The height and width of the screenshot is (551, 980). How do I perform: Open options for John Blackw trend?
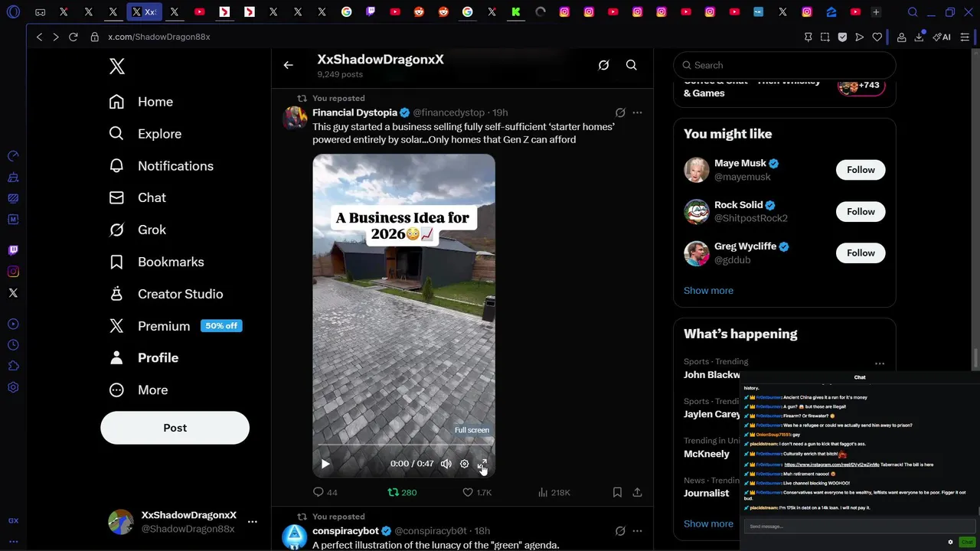coord(880,364)
